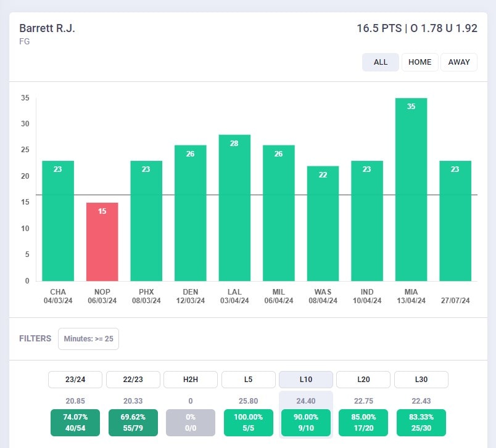Select the L30 tab
496x448 pixels.
point(421,380)
